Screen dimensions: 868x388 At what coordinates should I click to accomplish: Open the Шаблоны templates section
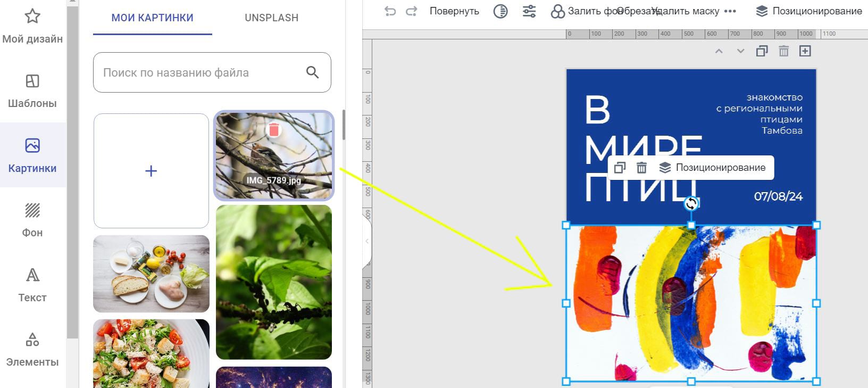32,90
